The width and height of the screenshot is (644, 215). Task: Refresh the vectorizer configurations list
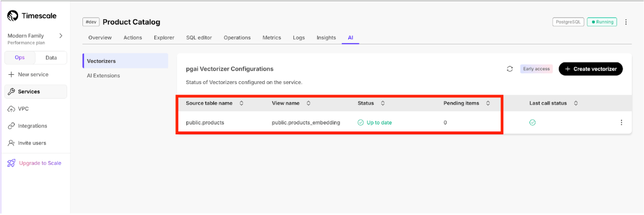coord(510,69)
